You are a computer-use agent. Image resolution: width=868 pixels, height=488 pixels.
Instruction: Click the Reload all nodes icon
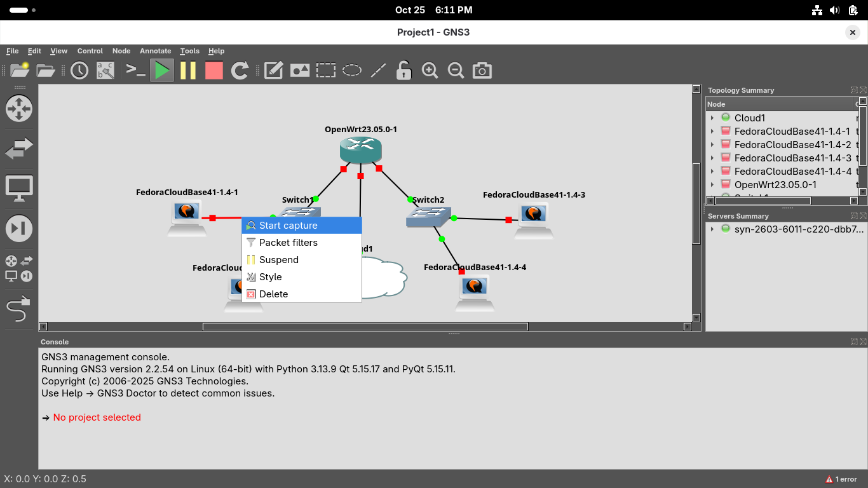pyautogui.click(x=240, y=70)
